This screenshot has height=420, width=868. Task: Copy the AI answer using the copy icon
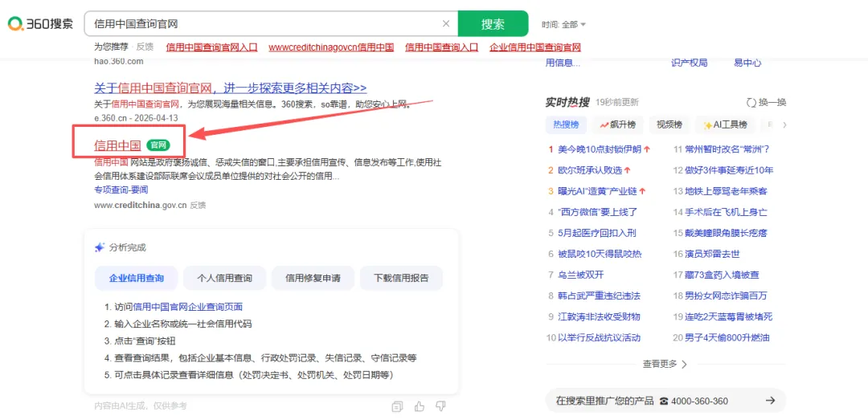point(397,406)
